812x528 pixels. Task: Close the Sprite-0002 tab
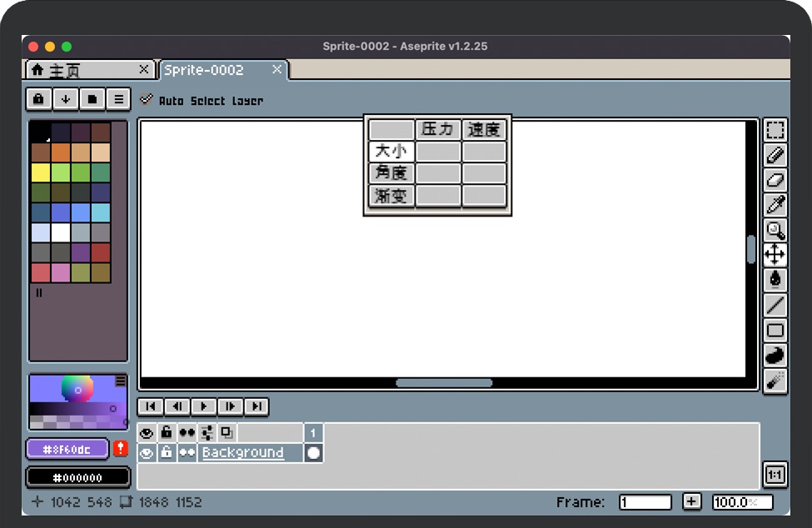[x=277, y=69]
